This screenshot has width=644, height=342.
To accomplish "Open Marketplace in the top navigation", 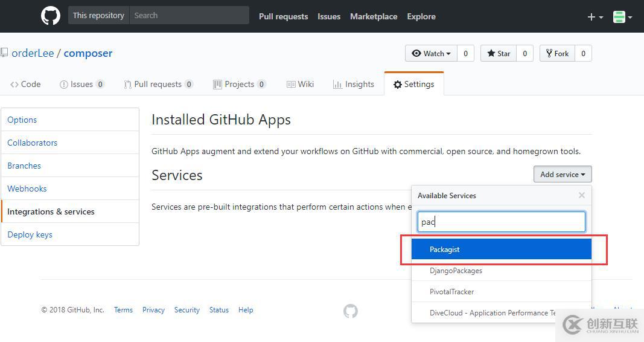I will [374, 16].
